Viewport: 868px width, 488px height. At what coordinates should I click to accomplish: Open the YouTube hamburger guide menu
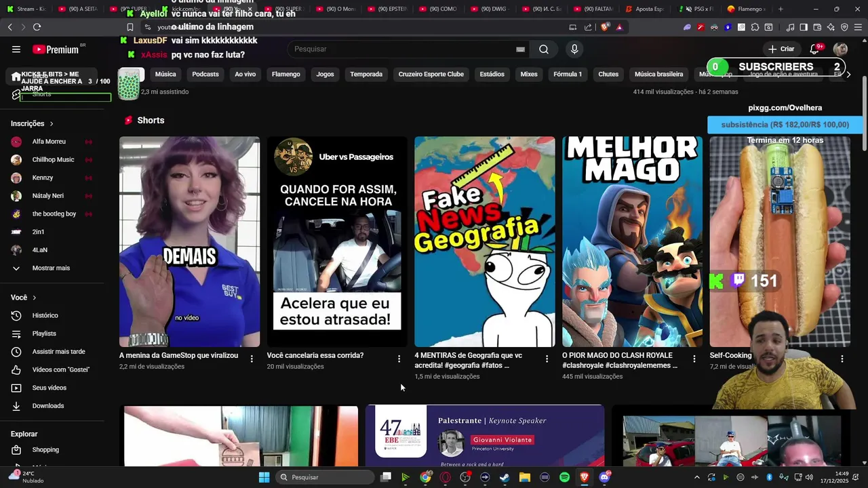pos(16,49)
